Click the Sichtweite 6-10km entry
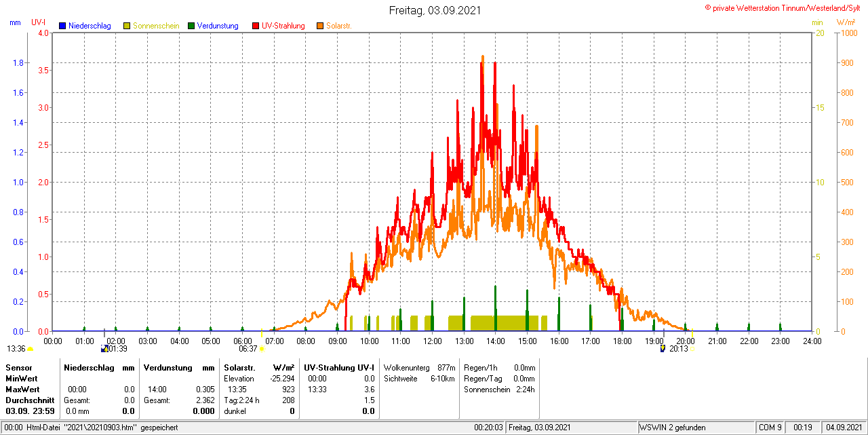Image resolution: width=868 pixels, height=435 pixels. [x=419, y=378]
